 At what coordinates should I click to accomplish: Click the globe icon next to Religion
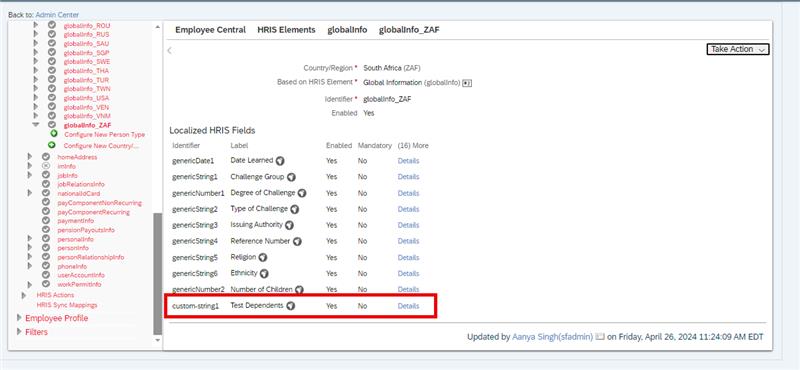(x=263, y=257)
